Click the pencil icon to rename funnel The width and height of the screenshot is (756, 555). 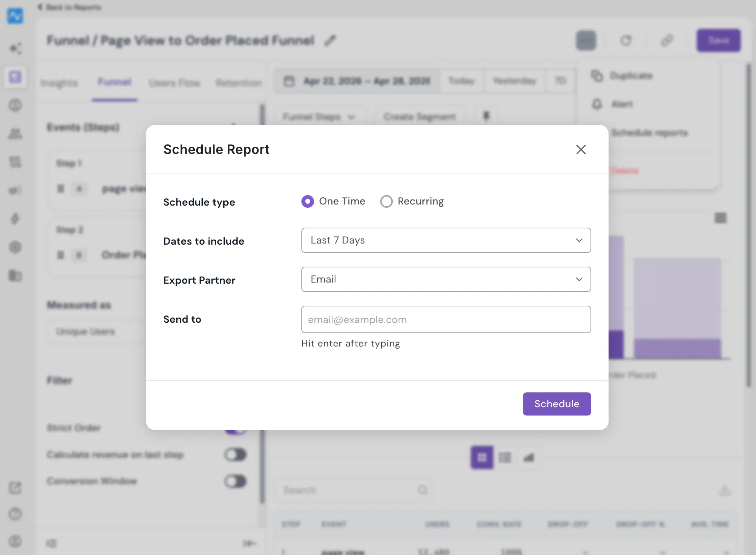330,40
